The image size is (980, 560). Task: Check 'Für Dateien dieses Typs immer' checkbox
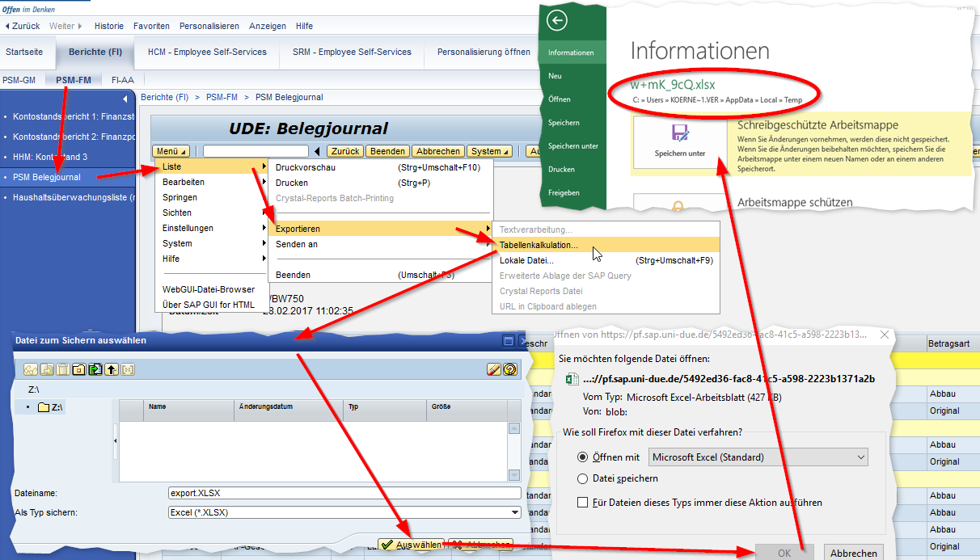[583, 503]
